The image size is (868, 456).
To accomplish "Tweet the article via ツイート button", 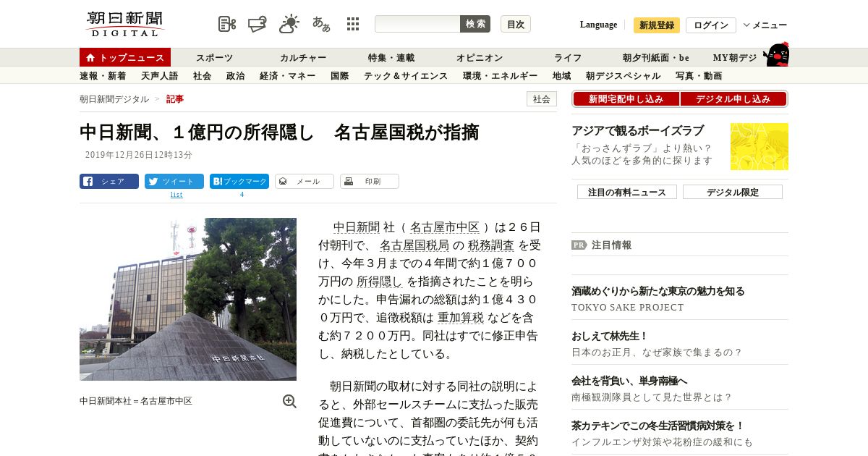I will (174, 182).
